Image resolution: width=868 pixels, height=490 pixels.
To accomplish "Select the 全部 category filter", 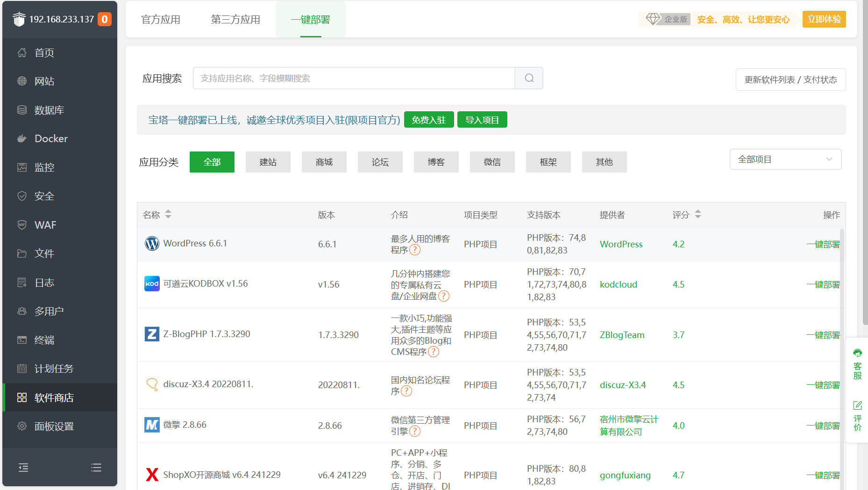I will [212, 162].
